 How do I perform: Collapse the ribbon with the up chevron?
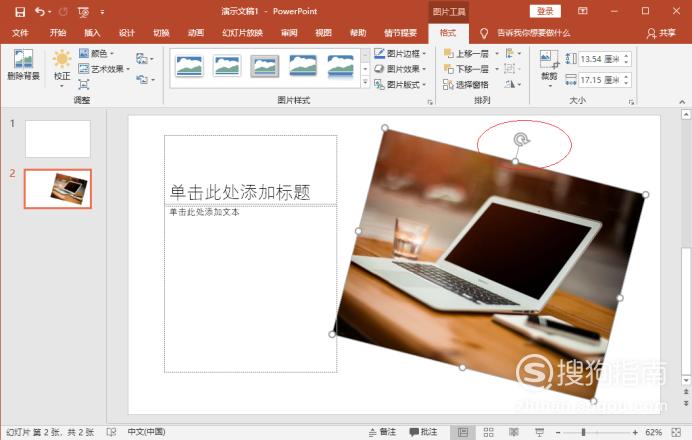[682, 102]
